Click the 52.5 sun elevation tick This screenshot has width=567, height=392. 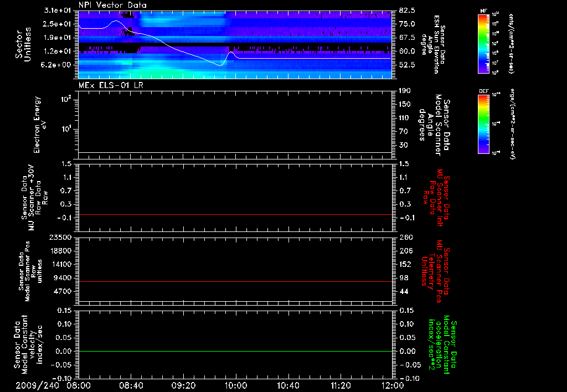pos(407,65)
